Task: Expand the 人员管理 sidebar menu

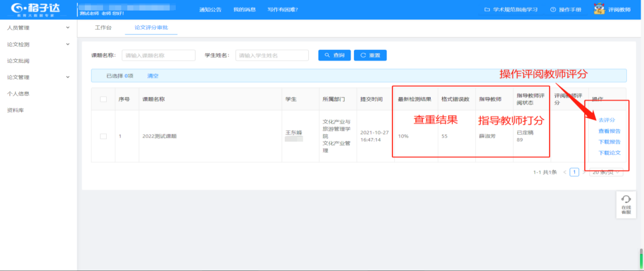Action: 38,28
